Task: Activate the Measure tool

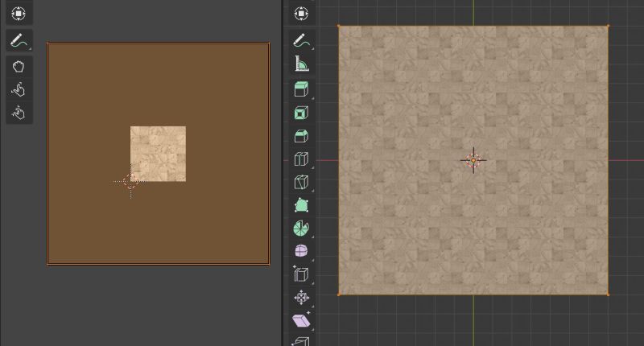Action: click(301, 64)
